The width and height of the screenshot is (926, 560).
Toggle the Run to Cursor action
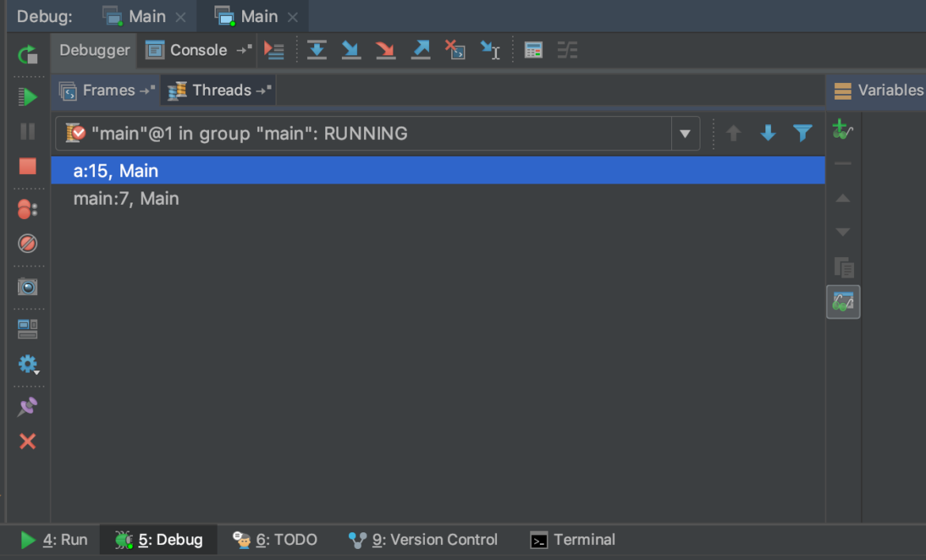[x=490, y=50]
